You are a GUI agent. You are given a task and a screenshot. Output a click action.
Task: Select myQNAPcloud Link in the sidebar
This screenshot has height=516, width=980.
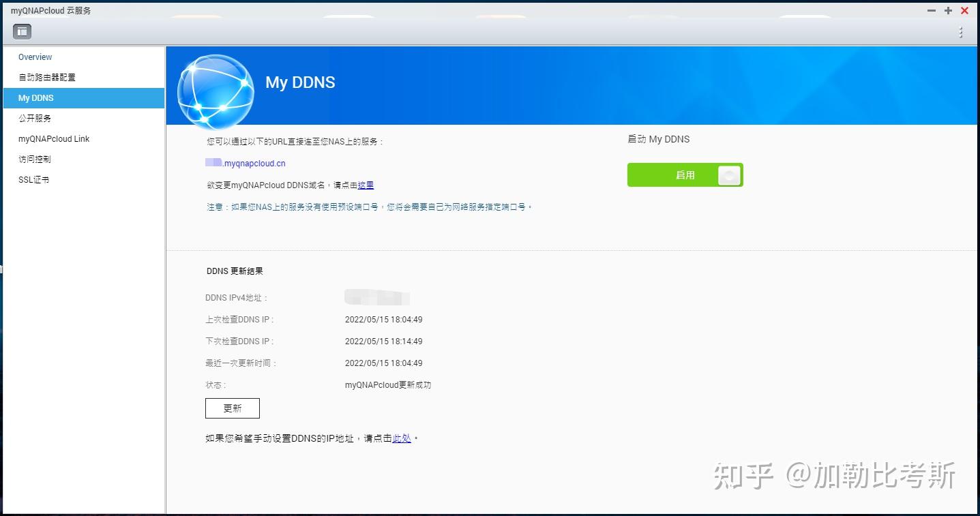[x=53, y=138]
